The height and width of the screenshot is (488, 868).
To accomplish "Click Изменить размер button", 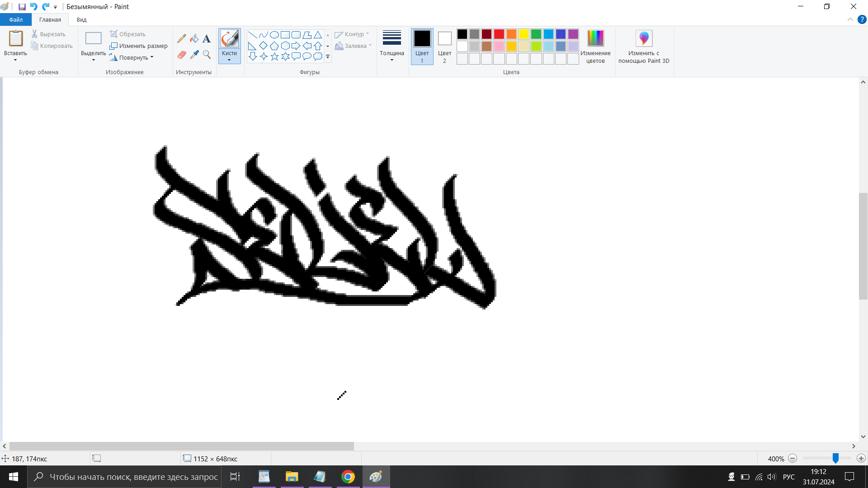I will 138,46.
